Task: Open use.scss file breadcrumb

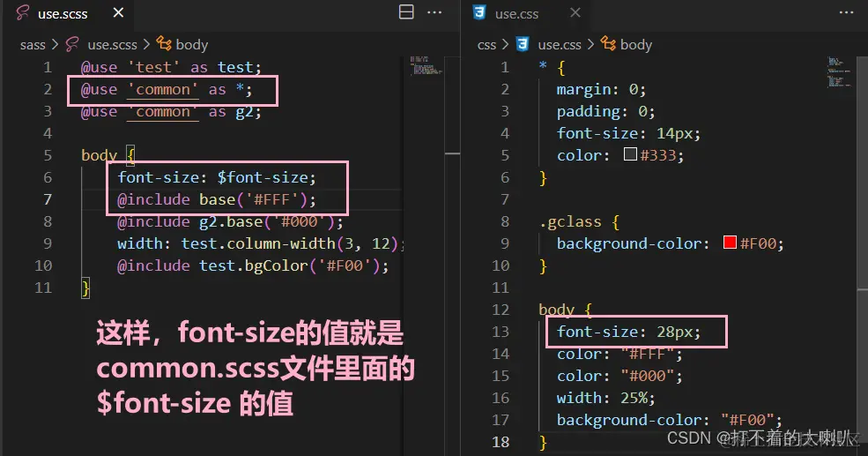Action: 112,45
